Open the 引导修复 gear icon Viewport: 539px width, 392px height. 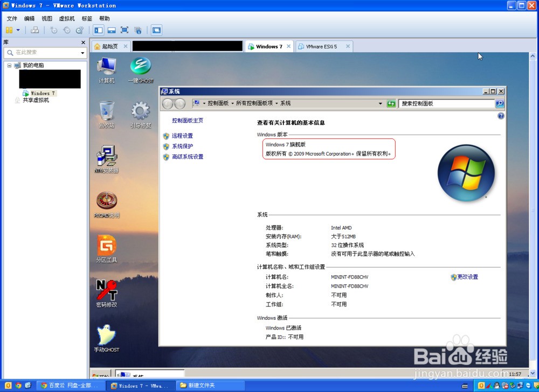click(141, 115)
